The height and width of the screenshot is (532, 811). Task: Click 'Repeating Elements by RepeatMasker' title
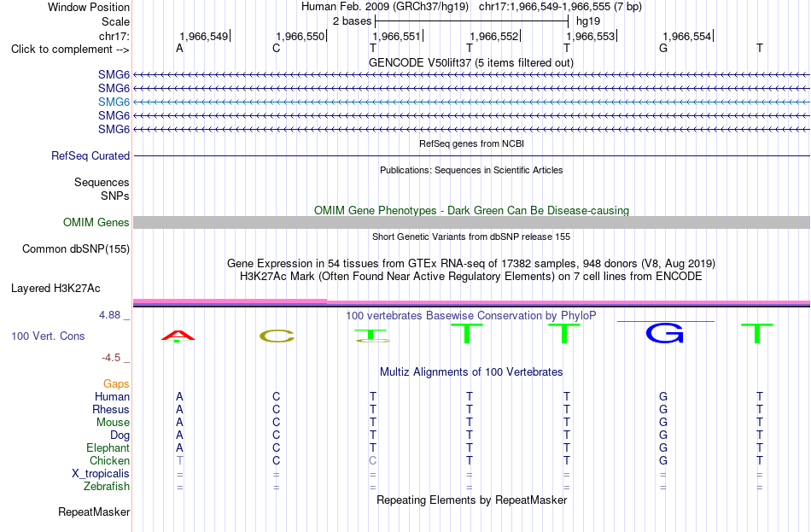pyautogui.click(x=471, y=500)
